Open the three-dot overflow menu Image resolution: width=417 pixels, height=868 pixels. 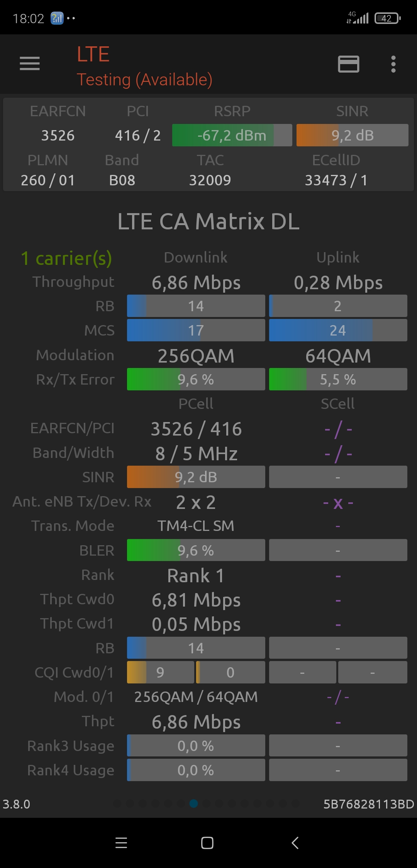click(x=393, y=64)
